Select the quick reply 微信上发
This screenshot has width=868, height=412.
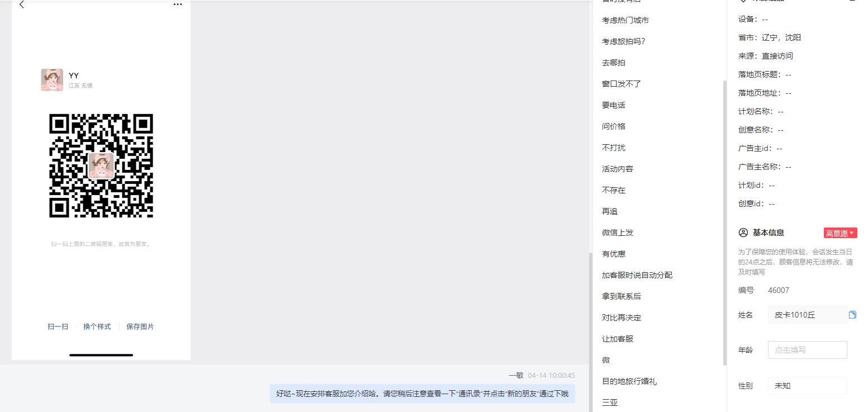618,233
